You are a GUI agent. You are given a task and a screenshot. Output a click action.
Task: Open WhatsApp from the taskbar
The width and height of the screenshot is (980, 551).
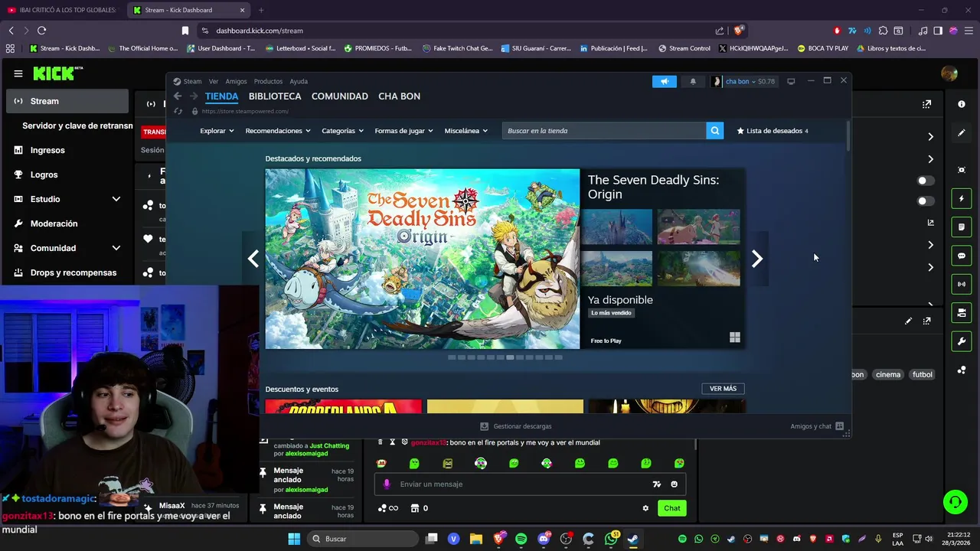pos(611,539)
